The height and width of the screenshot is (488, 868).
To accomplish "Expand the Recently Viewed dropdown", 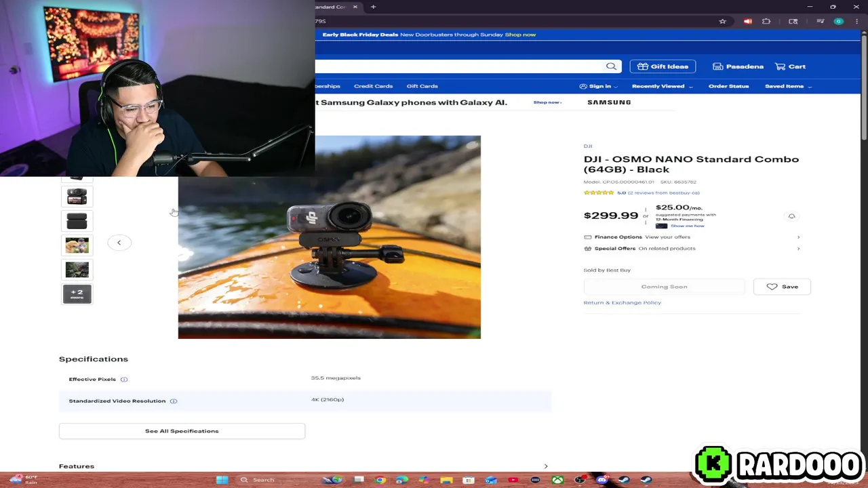I will 662,86.
